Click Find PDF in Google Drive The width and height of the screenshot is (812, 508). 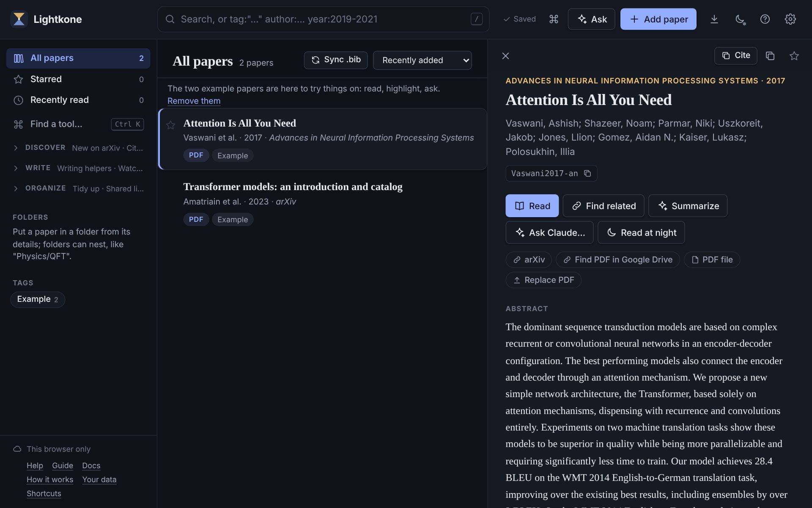point(618,260)
